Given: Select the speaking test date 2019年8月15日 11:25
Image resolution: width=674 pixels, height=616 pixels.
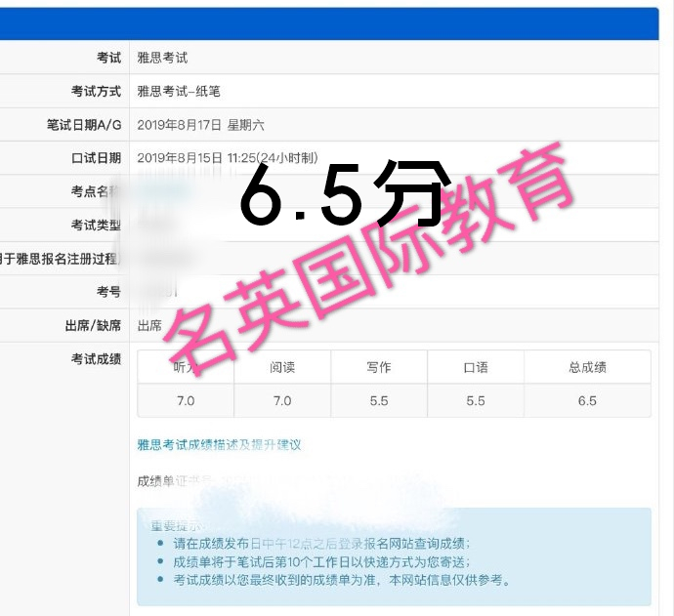Looking at the screenshot, I should point(228,158).
